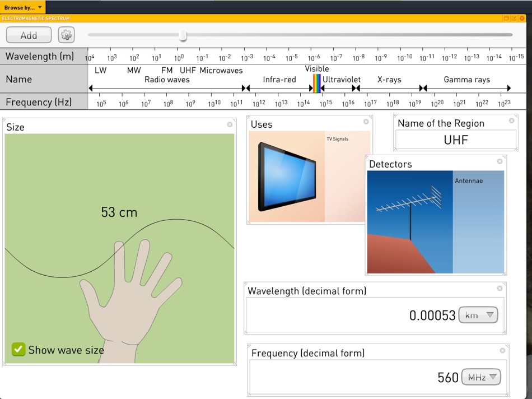Open the gear settings icon beside Add
532x399 pixels.
pos(66,35)
